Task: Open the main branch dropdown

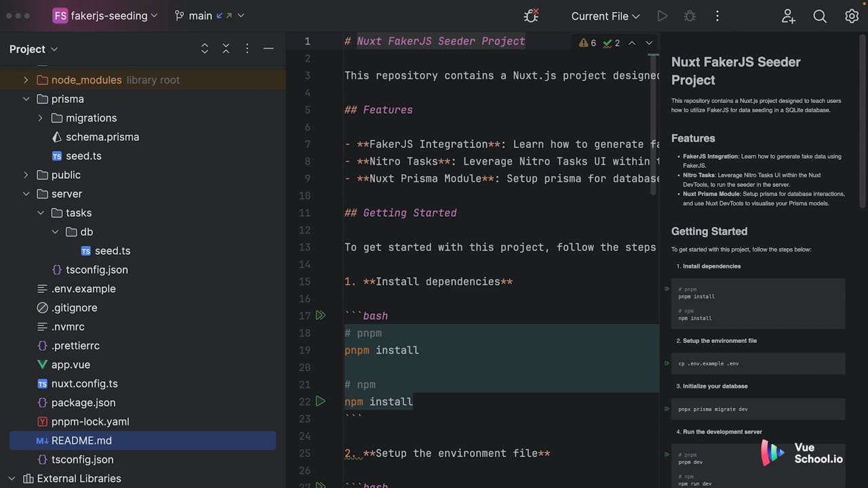Action: pyautogui.click(x=209, y=16)
